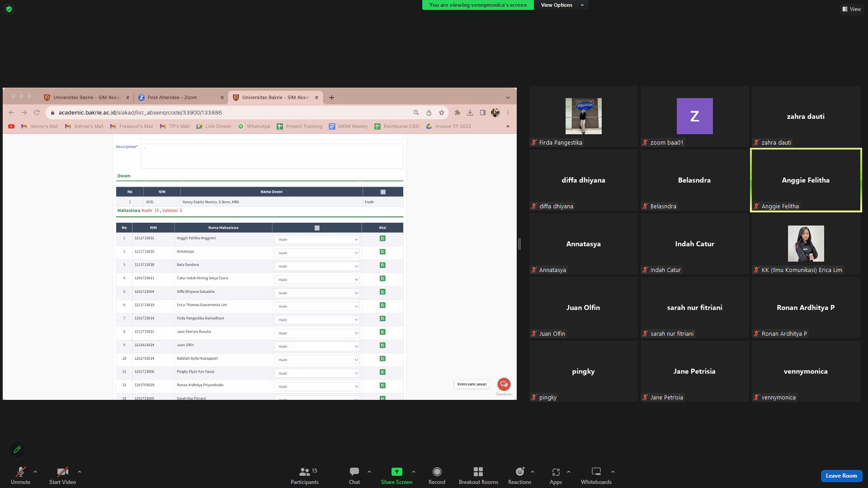868x488 pixels.
Task: Click the Aksi icon for Angele Felitha Anggreni
Action: [382, 239]
